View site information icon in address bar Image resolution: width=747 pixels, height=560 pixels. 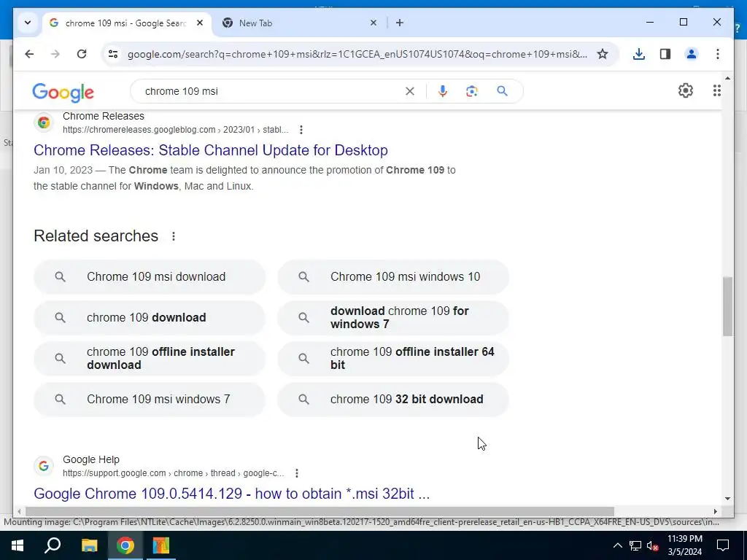pos(113,54)
